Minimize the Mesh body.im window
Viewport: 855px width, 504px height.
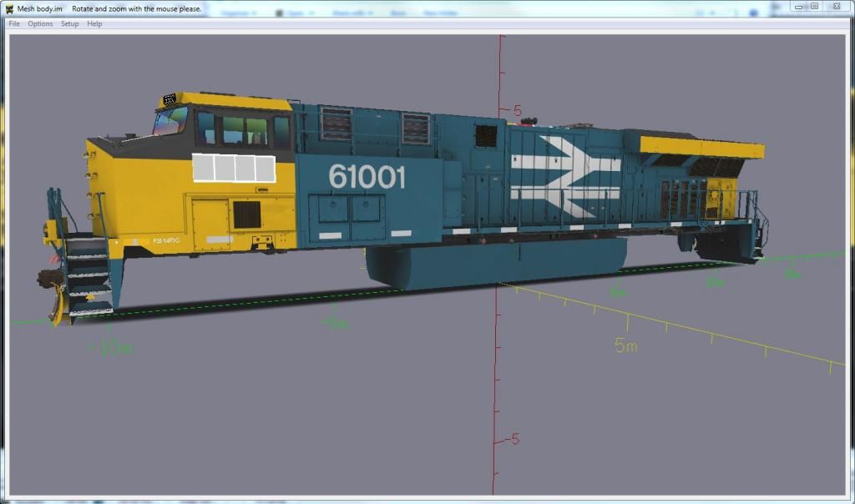[799, 7]
